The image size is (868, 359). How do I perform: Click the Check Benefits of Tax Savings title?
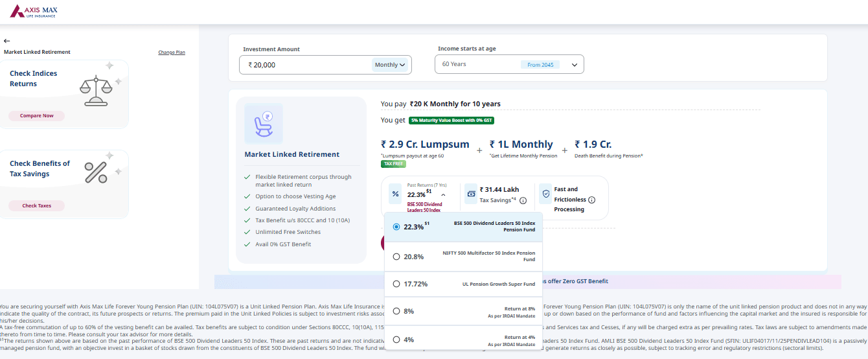coord(40,168)
